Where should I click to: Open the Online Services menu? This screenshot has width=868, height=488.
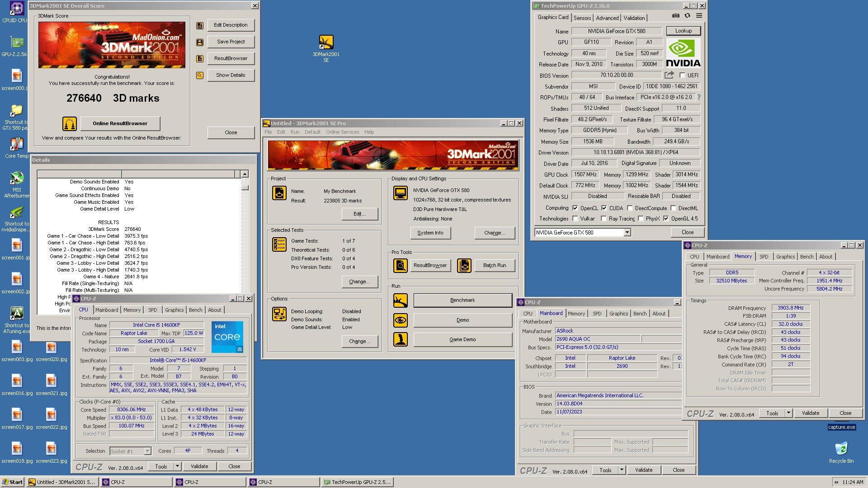(342, 132)
